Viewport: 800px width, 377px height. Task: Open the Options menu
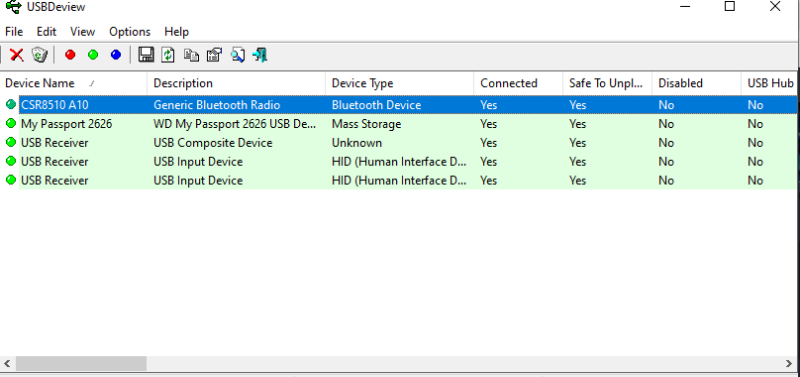(130, 32)
